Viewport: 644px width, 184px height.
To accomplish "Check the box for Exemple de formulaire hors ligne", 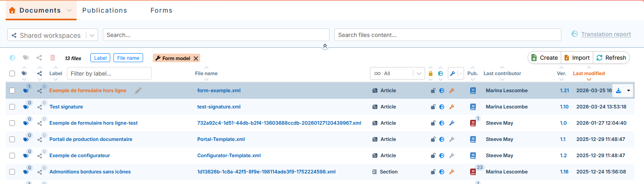I will 12,91.
